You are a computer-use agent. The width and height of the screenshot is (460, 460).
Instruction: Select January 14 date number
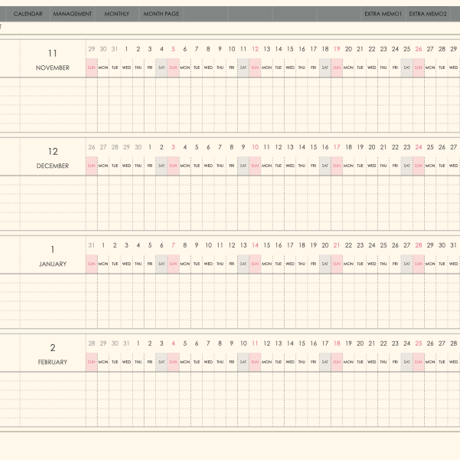255,245
